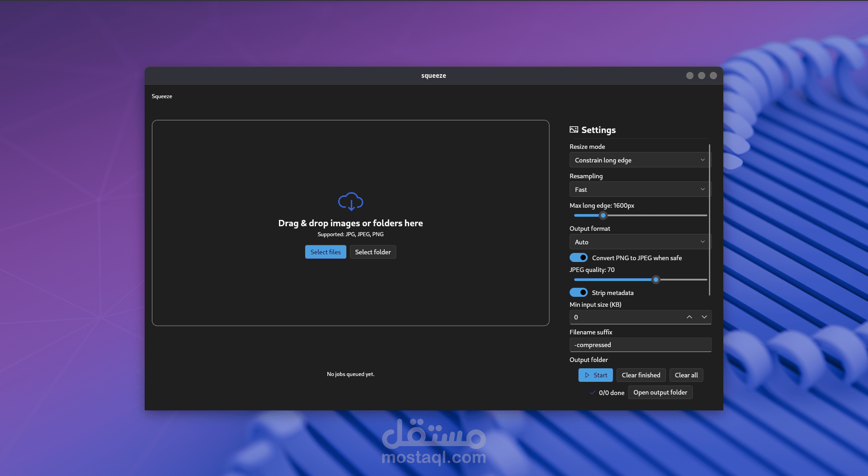Click the leftmost window control button

coord(690,76)
